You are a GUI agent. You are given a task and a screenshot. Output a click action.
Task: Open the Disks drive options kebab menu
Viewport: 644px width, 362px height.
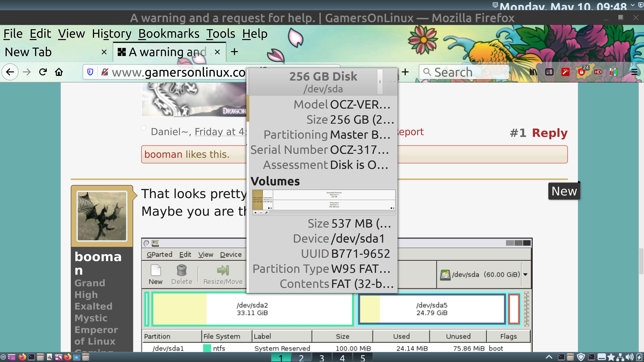pos(380,82)
